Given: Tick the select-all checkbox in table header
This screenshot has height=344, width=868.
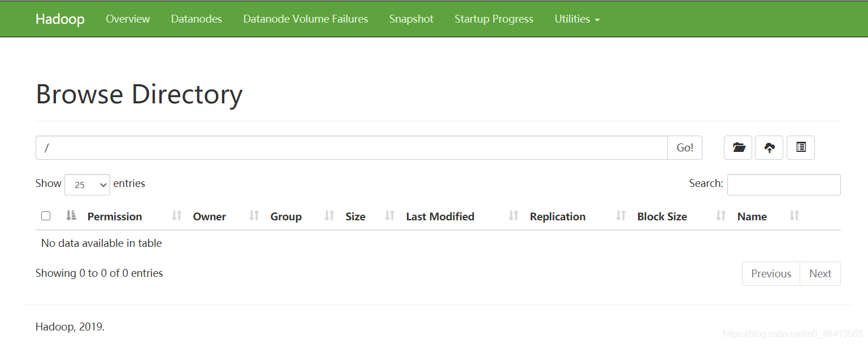Looking at the screenshot, I should click(46, 216).
